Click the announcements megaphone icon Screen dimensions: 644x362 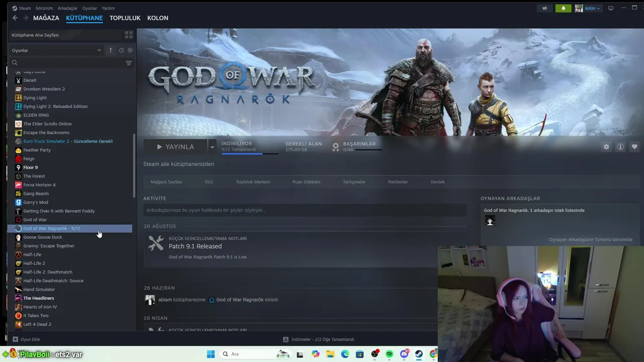pos(544,9)
